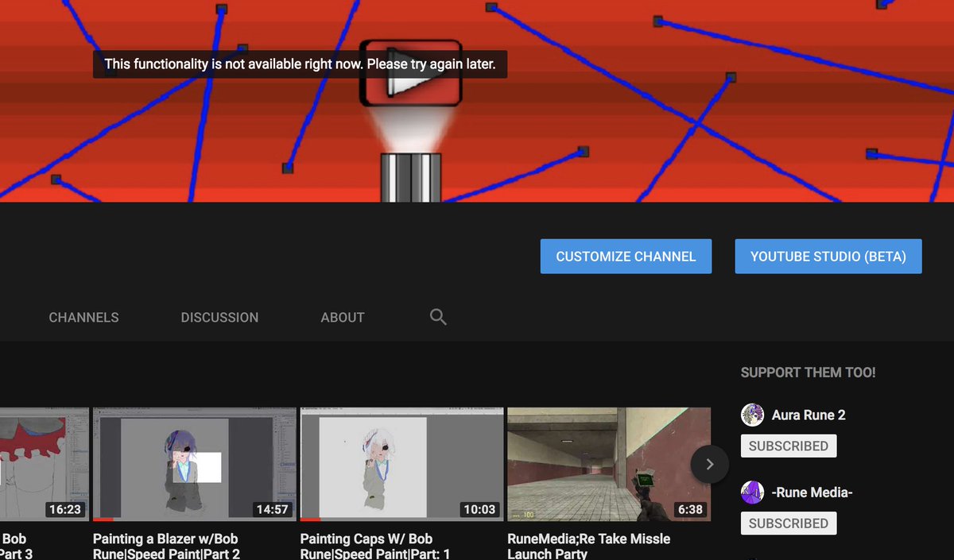Visit the Aura Rune 2 channel name

click(809, 415)
